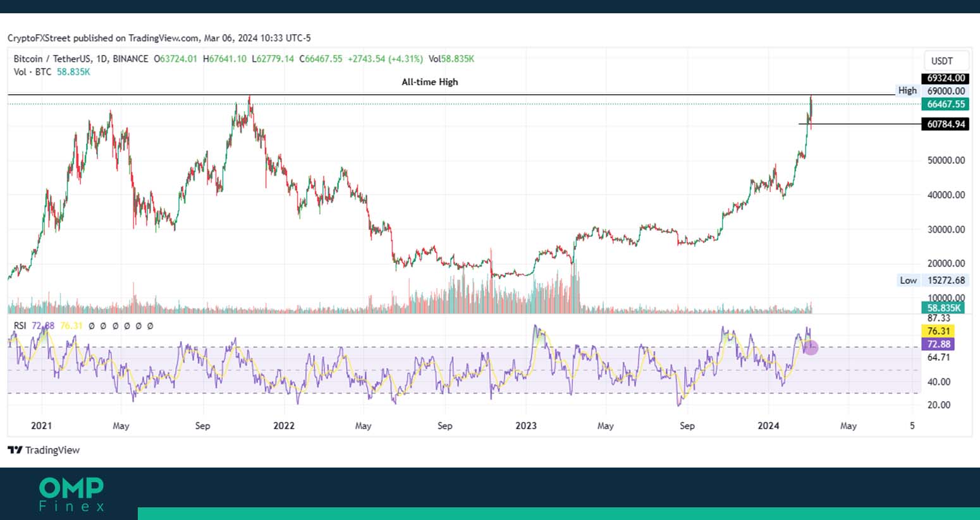Image resolution: width=980 pixels, height=520 pixels.
Task: Click the 2021 date axis label
Action: [x=42, y=426]
